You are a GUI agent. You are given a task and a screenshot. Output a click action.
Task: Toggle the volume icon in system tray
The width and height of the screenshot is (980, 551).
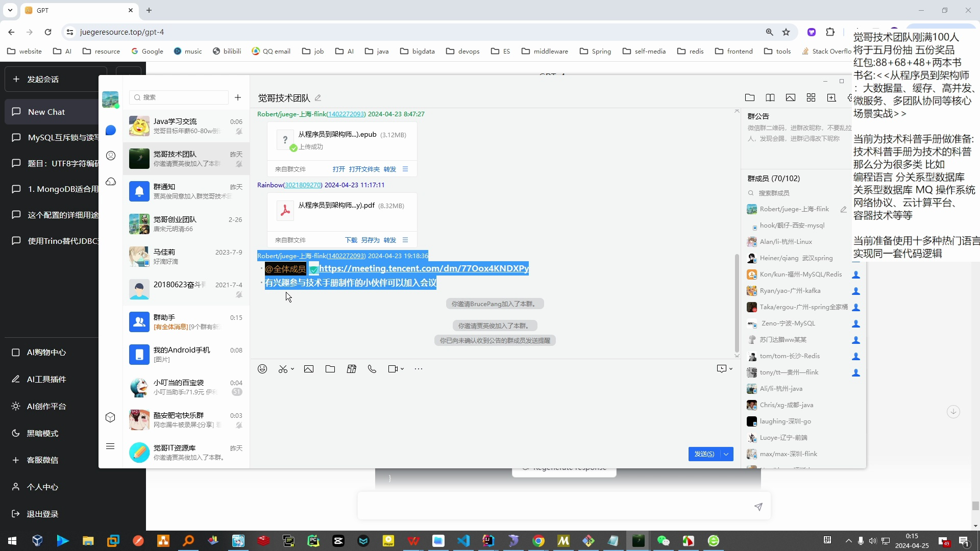pyautogui.click(x=873, y=541)
